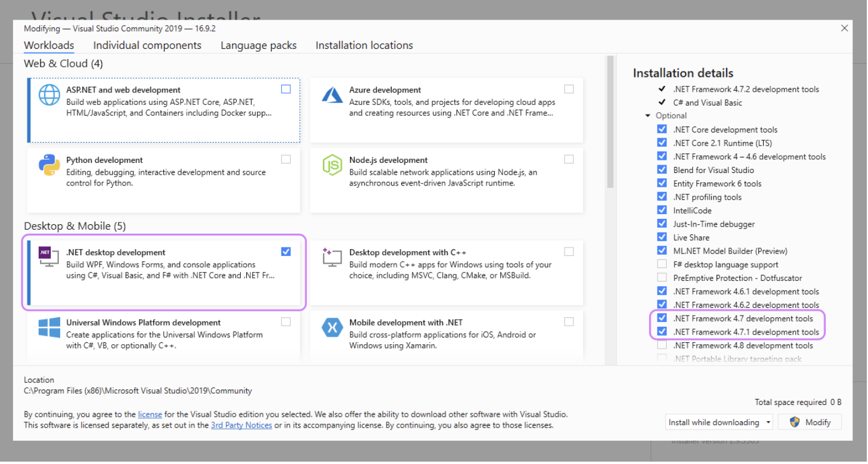The height and width of the screenshot is (464, 868).
Task: Click the Python development logo icon
Action: 49,165
